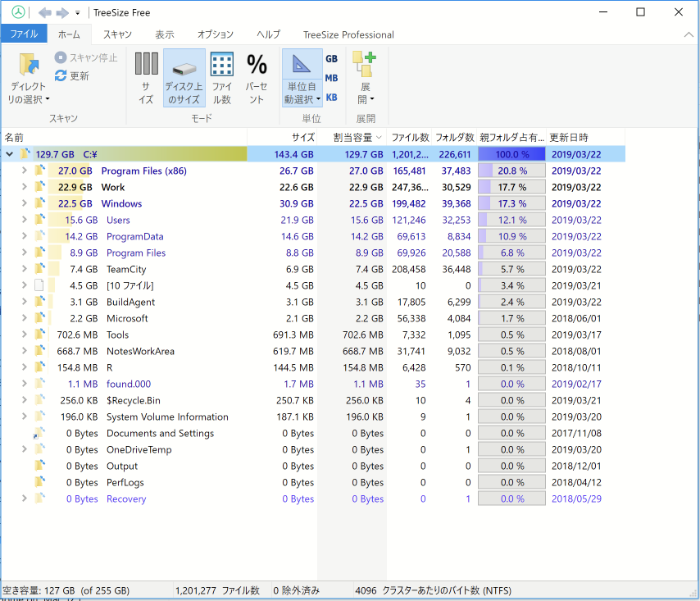This screenshot has width=700, height=601.
Task: Sort by フォルダ数 (Folders) column header
Action: tap(454, 138)
